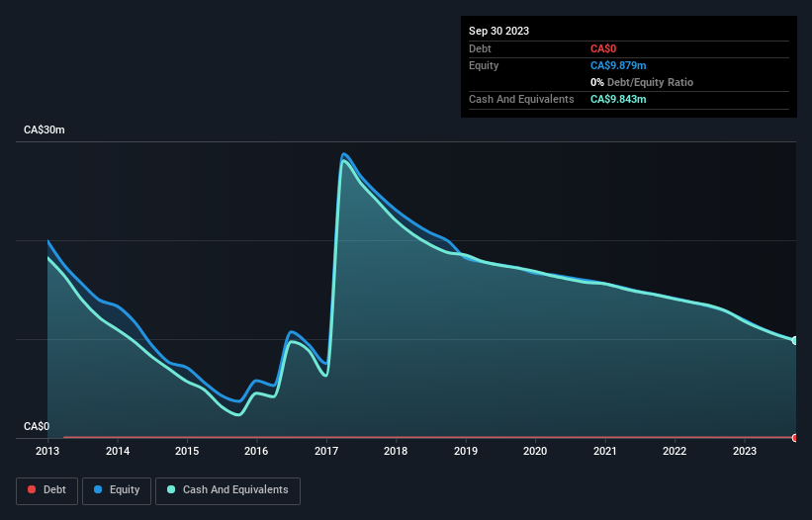Toggle Cash And Equivalents legend button
The width and height of the screenshot is (812, 520).
pyautogui.click(x=227, y=490)
